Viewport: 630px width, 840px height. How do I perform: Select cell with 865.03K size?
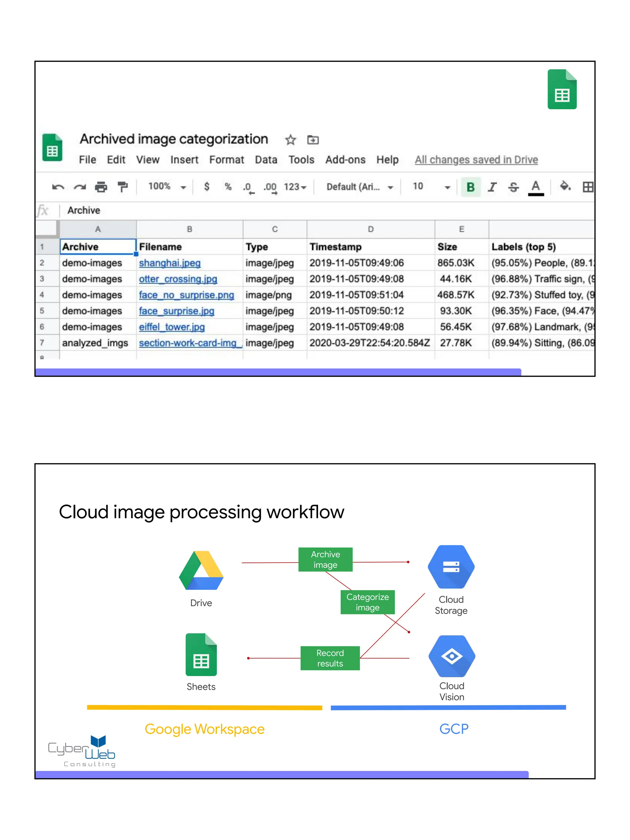(x=461, y=263)
